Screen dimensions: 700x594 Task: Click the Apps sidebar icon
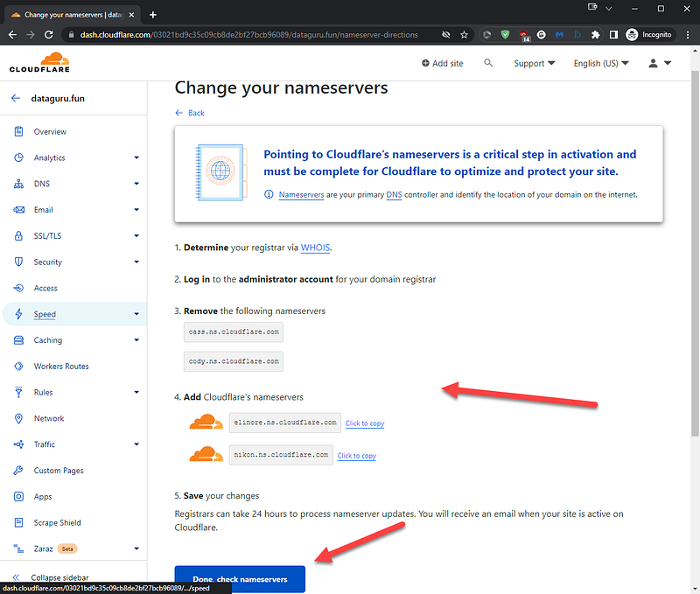(x=18, y=496)
